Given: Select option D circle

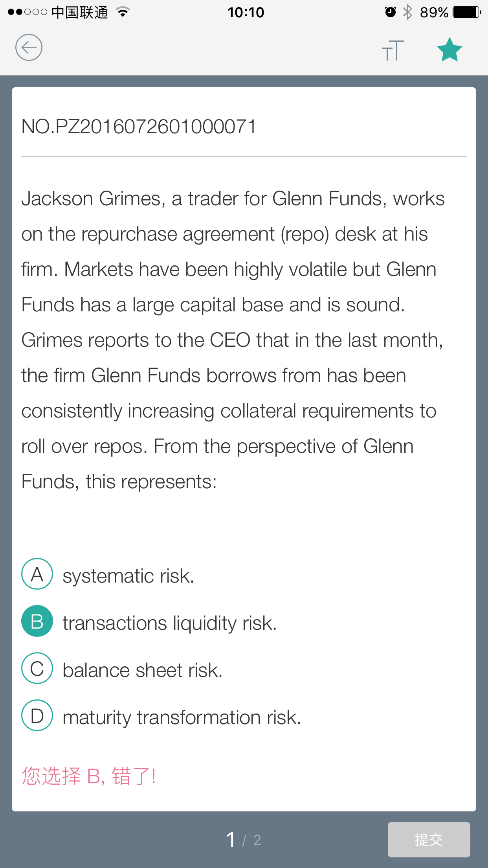Looking at the screenshot, I should click(37, 715).
